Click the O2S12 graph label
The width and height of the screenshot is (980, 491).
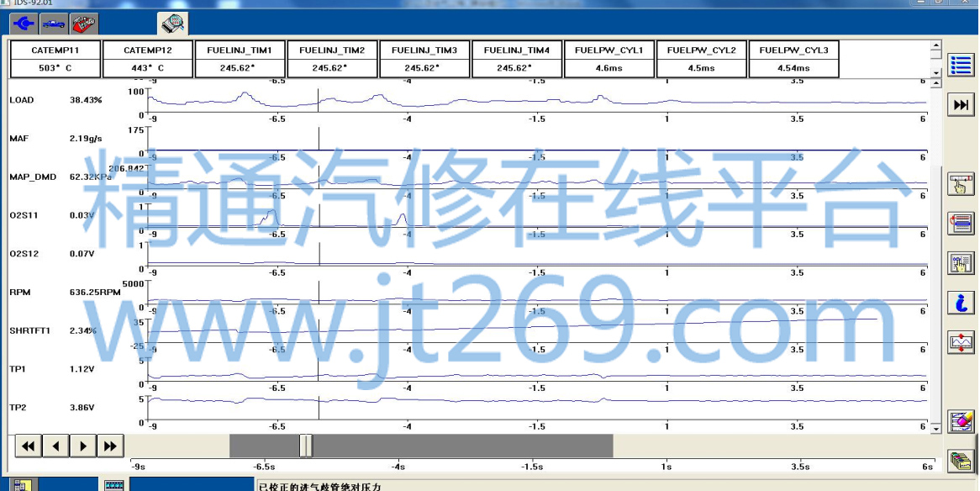coord(24,254)
